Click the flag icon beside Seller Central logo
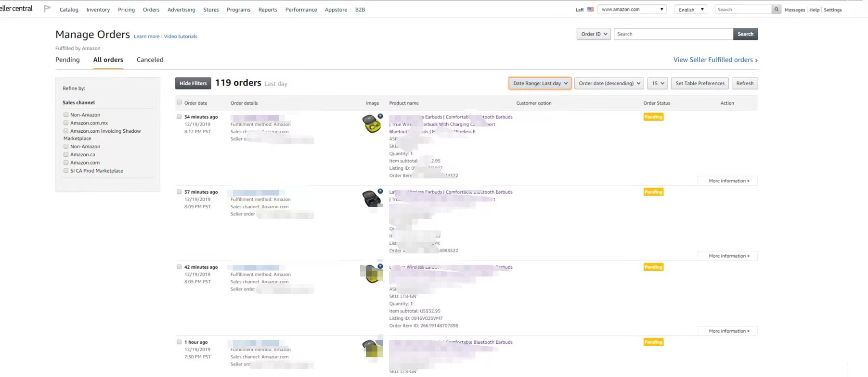The height and width of the screenshot is (377, 868). coord(47,9)
